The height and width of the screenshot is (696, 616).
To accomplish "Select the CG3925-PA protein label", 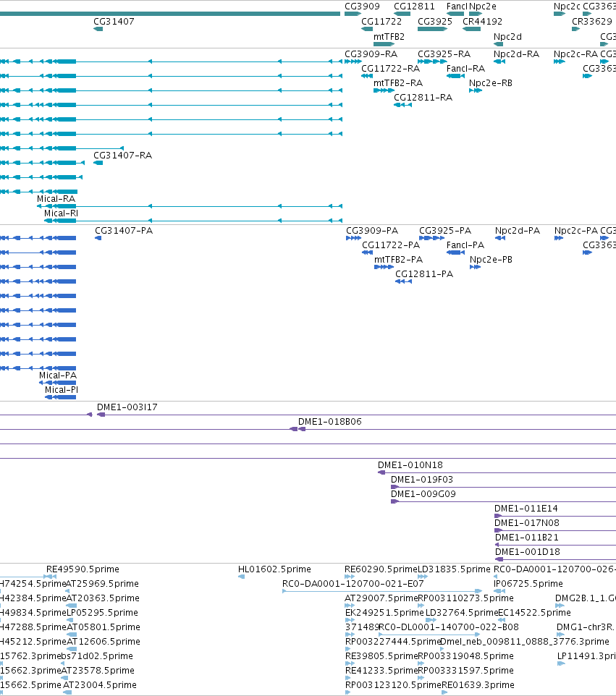I will (445, 231).
